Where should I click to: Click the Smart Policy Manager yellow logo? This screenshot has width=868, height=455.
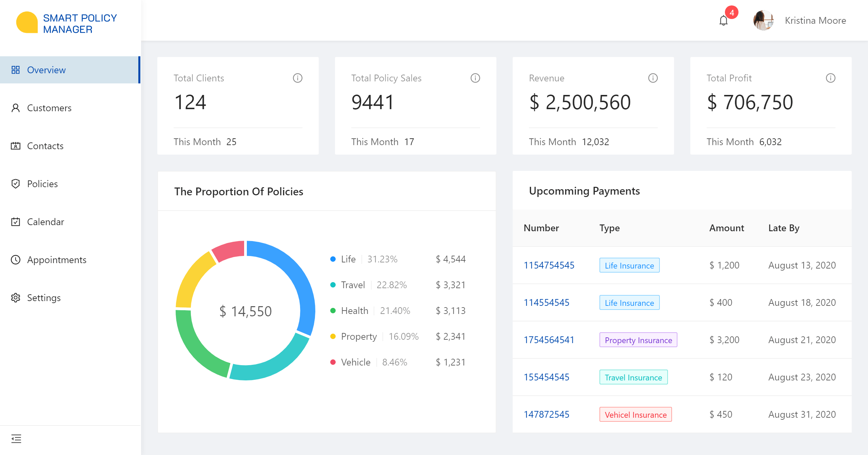coord(27,22)
